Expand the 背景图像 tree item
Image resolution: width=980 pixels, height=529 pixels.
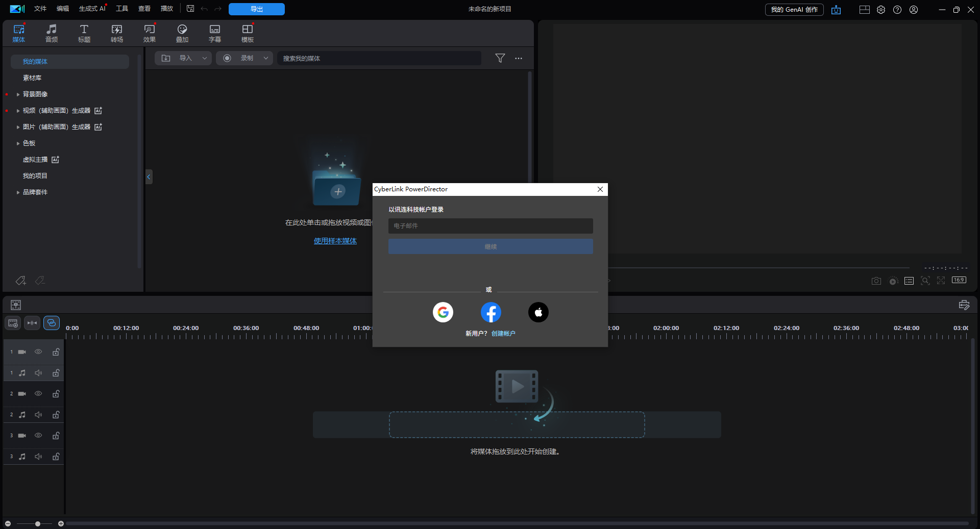tap(18, 94)
